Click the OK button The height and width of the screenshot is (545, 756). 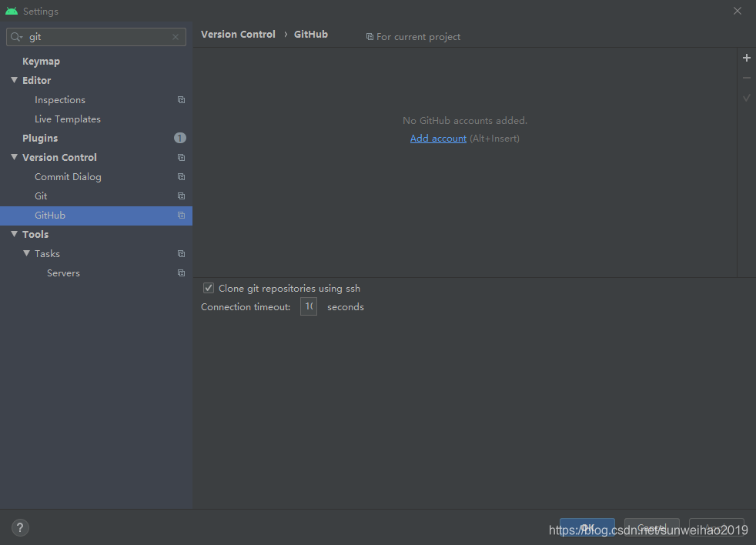coord(587,528)
